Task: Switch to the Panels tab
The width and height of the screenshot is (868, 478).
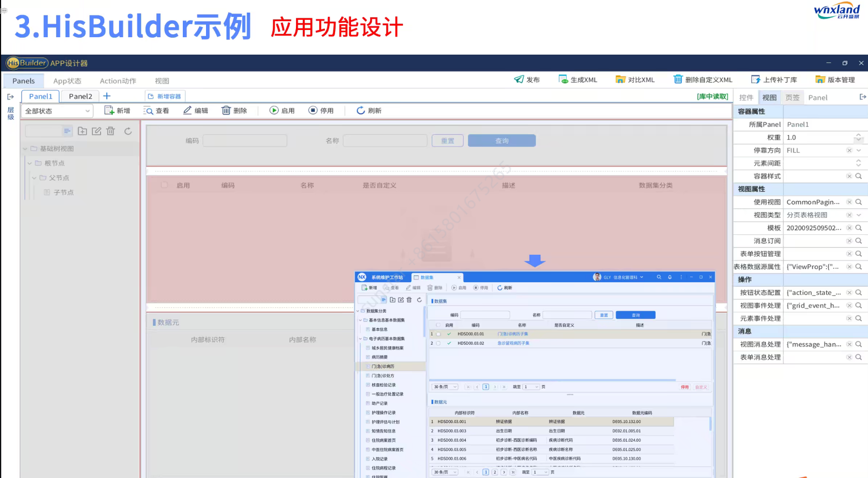Action: click(x=24, y=81)
